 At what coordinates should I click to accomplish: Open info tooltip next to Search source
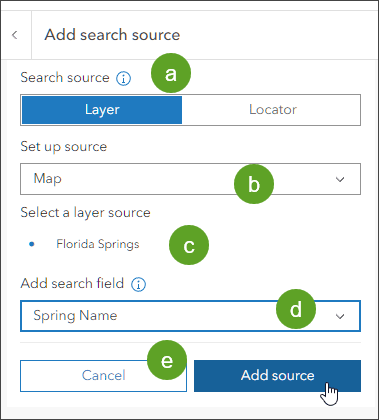pos(123,79)
